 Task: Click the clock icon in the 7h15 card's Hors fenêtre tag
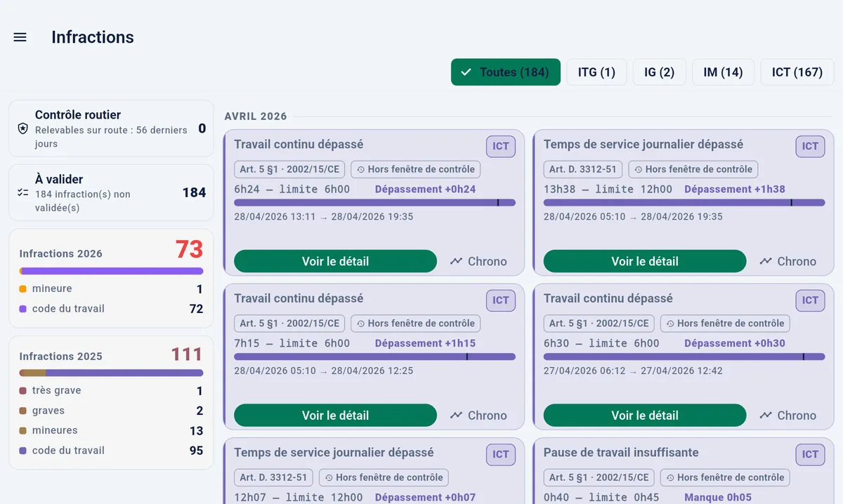click(361, 324)
